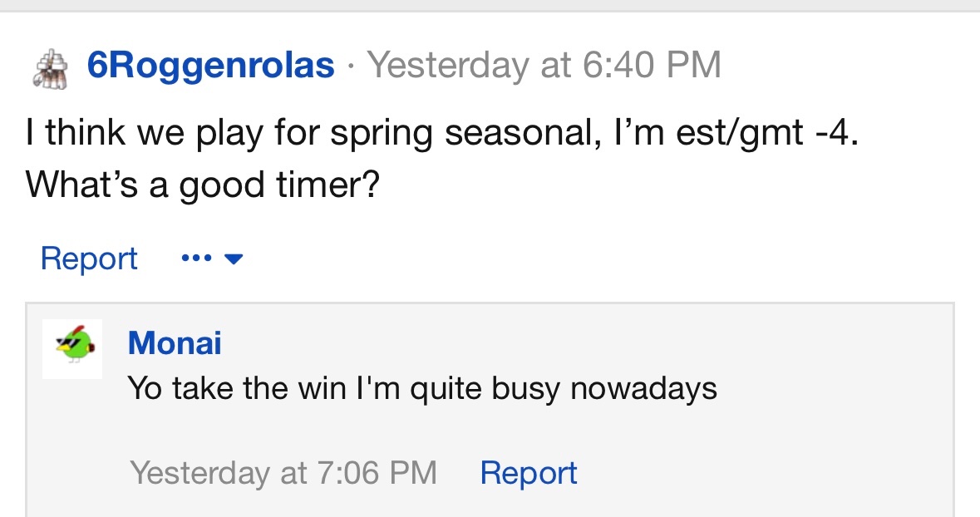Expand the post options dropdown arrow
Image resolution: width=980 pixels, height=517 pixels.
(x=234, y=259)
